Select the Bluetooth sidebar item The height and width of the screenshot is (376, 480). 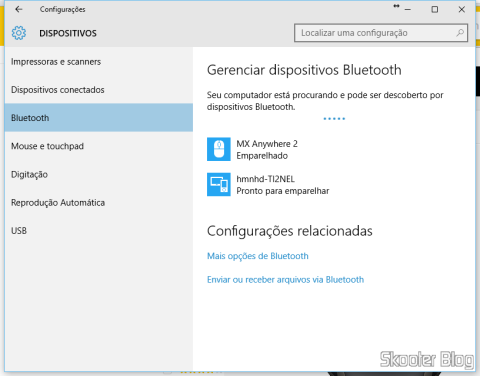pos(99,118)
